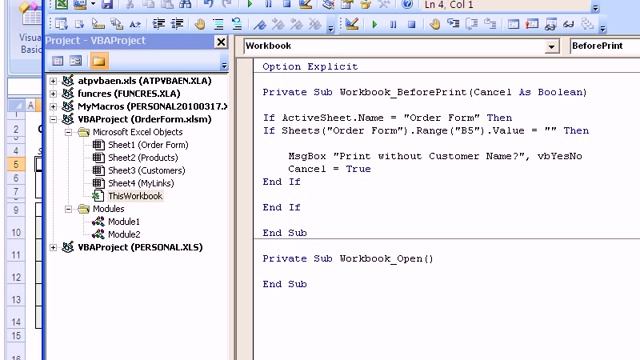Screen dimensions: 640x360
Task: Select Sheet2 (Products) in tree
Action: [143, 158]
